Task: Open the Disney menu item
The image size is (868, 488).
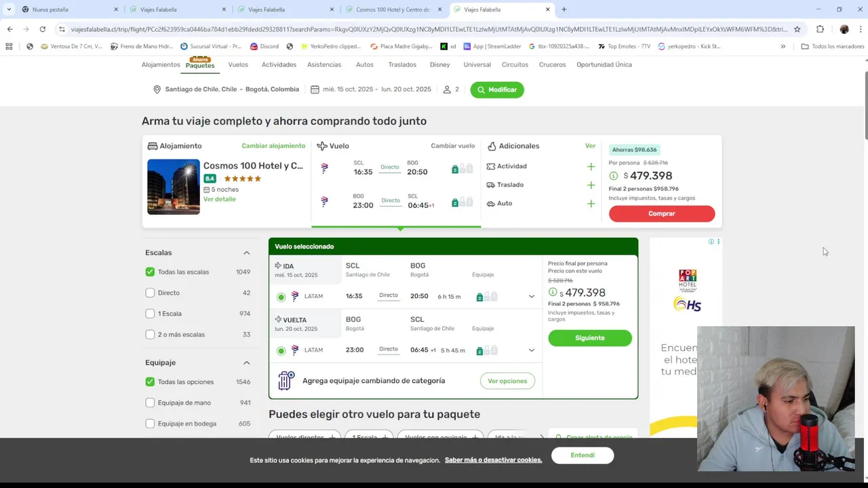Action: coord(439,64)
